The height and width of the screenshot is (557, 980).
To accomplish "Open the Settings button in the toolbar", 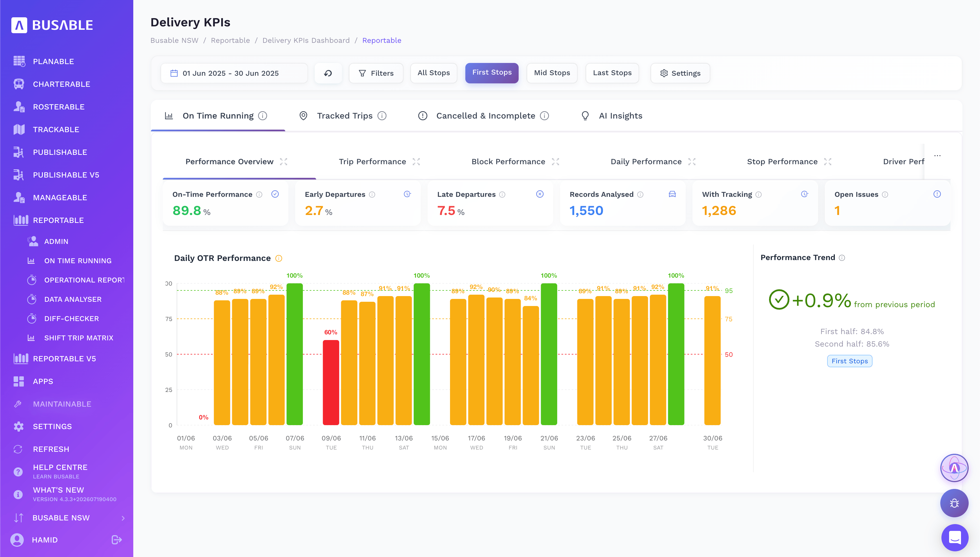I will (x=680, y=73).
